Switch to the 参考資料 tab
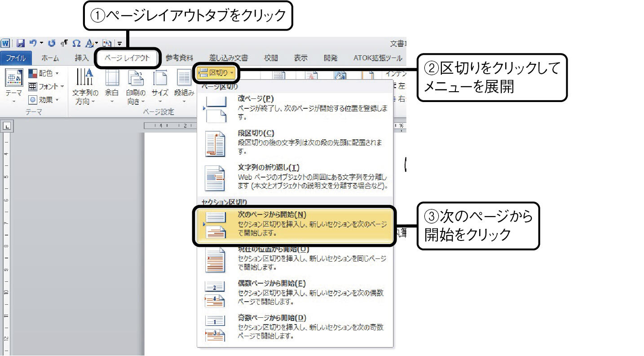644x356 pixels. 179,58
